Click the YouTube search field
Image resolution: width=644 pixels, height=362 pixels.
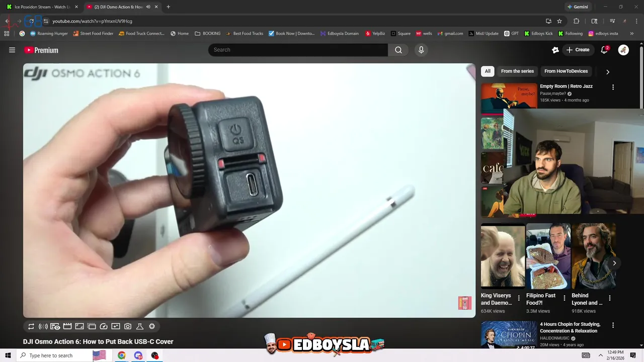[x=298, y=50]
